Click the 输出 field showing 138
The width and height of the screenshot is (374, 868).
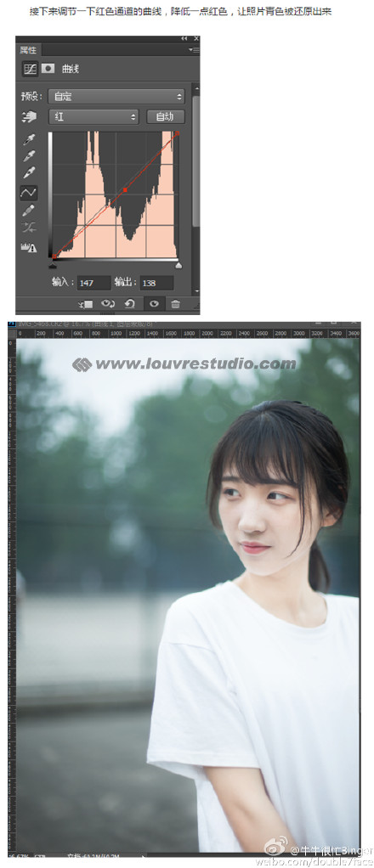[x=156, y=283]
